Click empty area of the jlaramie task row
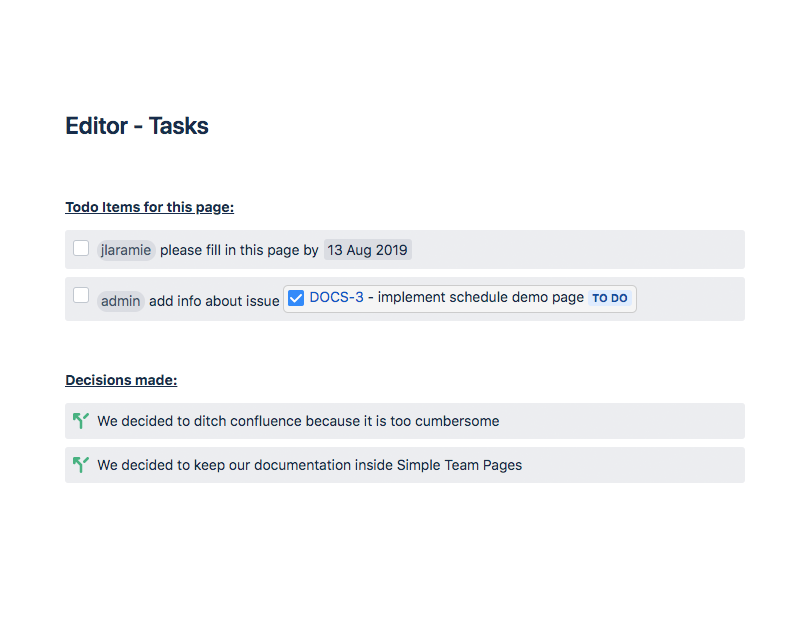This screenshot has width=800, height=640. click(577, 250)
